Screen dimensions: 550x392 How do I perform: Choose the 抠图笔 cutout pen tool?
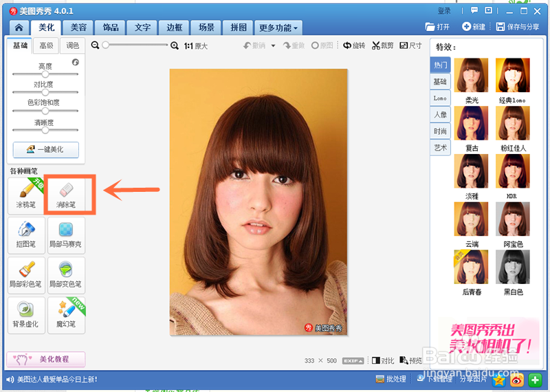(26, 235)
